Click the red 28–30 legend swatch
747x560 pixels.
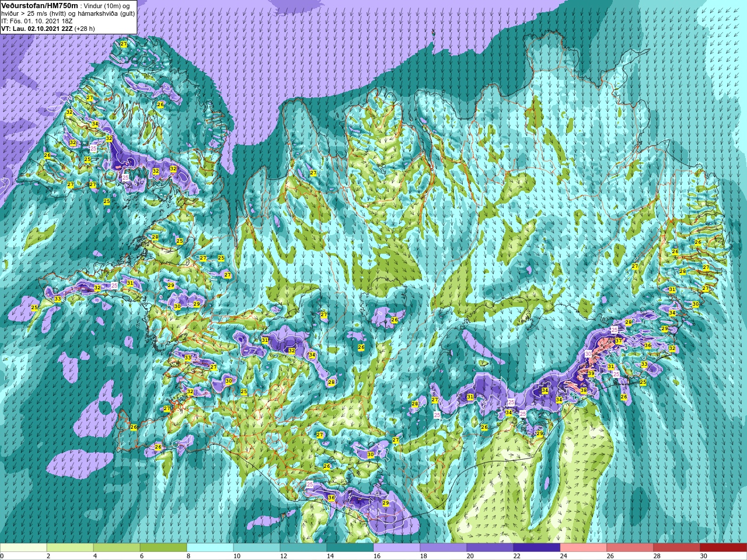[677, 548]
